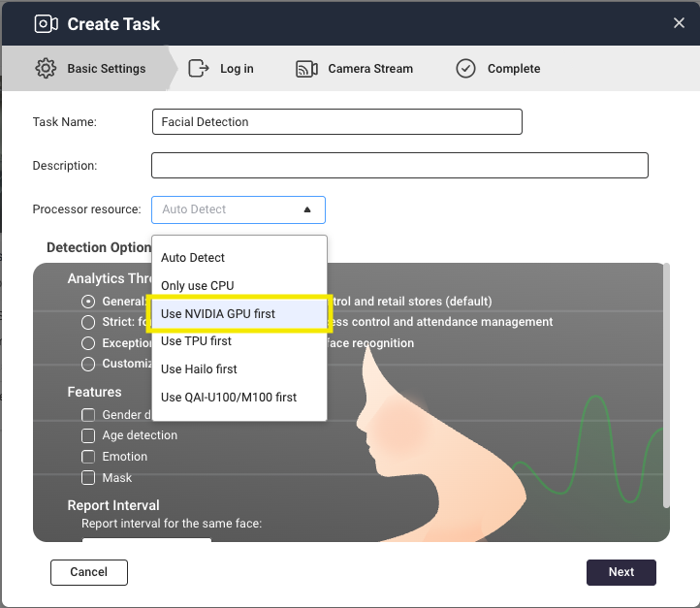Select the Strict threshold radio button
Screen dimensions: 700x608
click(88, 322)
